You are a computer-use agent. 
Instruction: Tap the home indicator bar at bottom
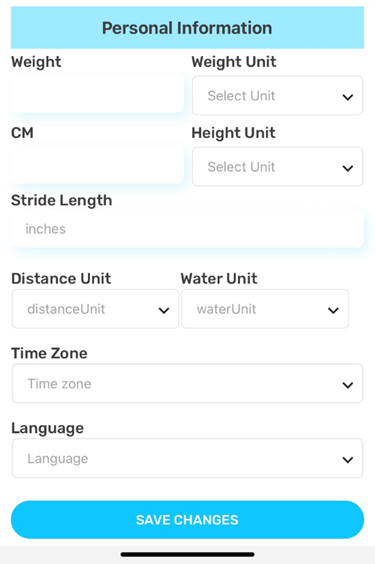click(x=187, y=554)
